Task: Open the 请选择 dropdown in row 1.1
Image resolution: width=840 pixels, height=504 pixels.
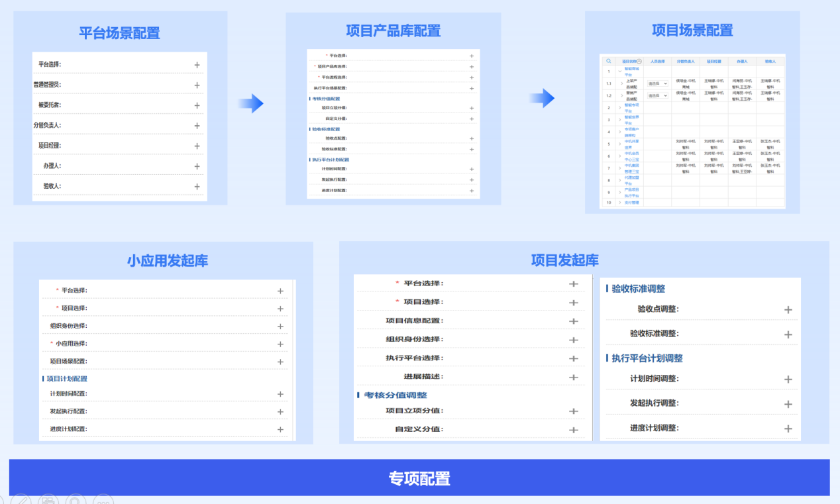Action: point(658,84)
